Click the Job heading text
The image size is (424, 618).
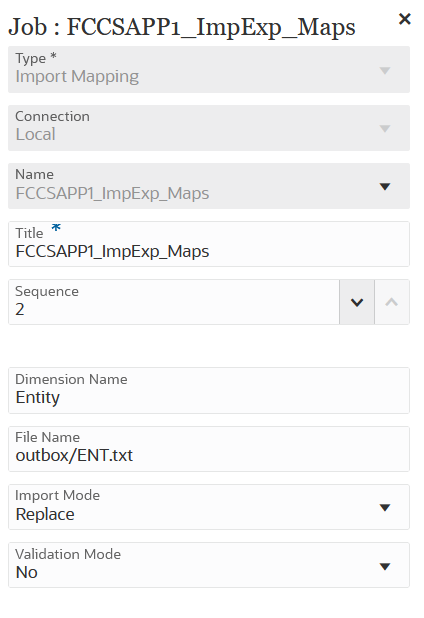click(182, 28)
